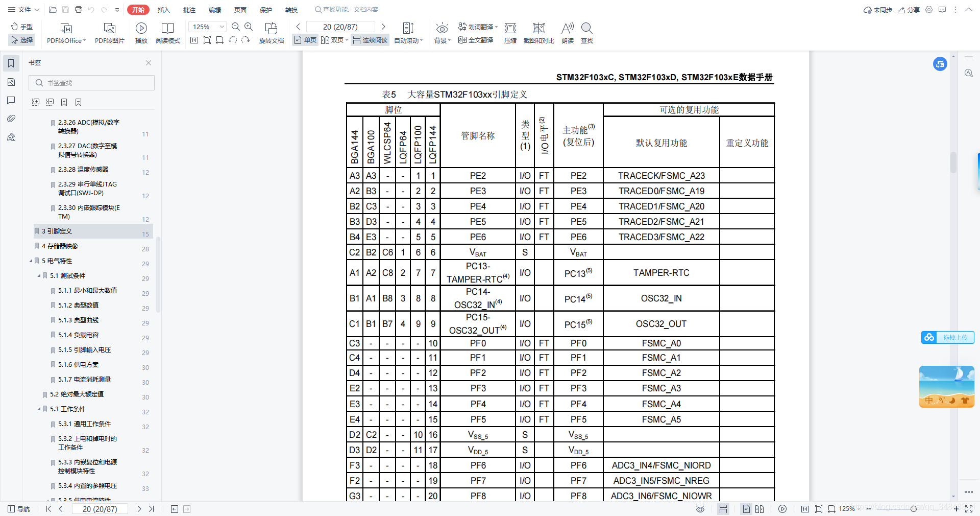Toggle 连续阅读 continuous reading

click(370, 40)
